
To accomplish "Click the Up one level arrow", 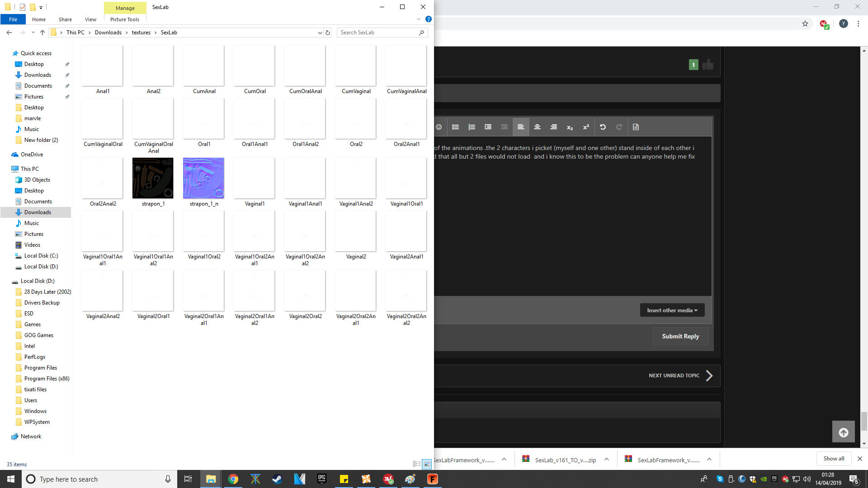I will 42,33.
